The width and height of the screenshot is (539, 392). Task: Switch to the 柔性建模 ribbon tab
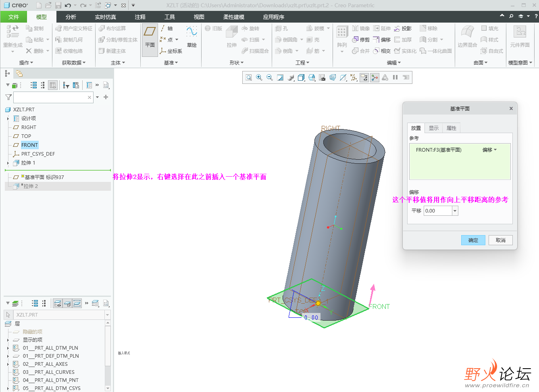[x=234, y=17]
